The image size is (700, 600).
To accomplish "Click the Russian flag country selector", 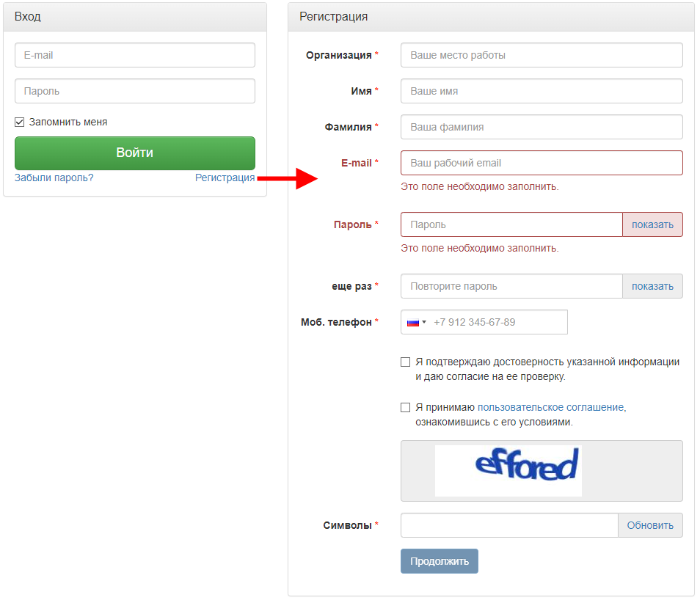I will (413, 322).
